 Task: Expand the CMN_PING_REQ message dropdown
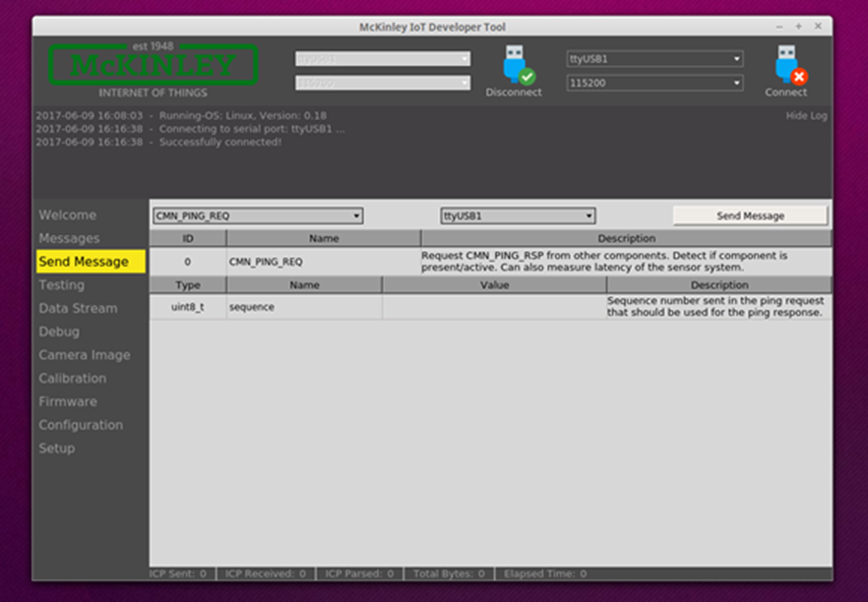[x=258, y=215]
